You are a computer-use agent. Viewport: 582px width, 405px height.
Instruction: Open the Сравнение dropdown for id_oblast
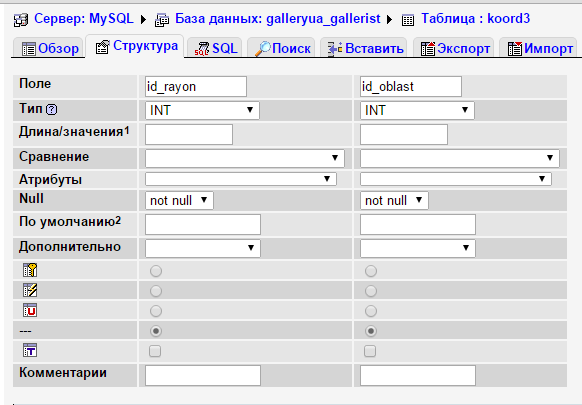(460, 158)
